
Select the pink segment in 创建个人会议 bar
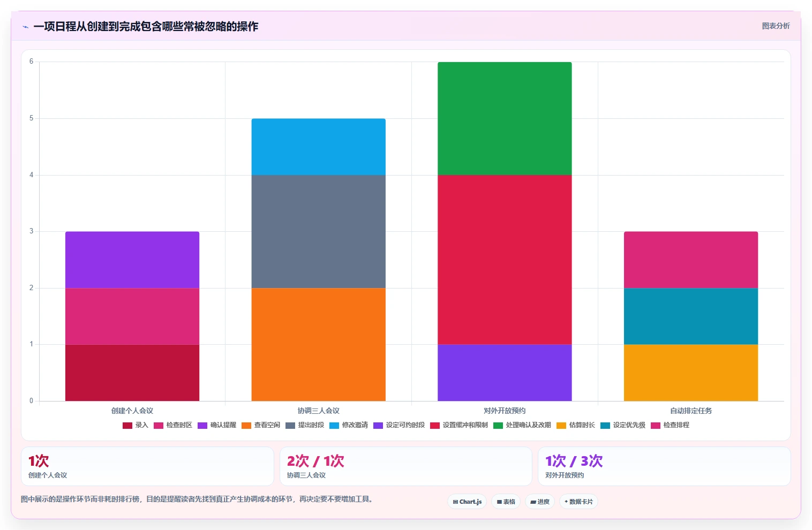(132, 316)
